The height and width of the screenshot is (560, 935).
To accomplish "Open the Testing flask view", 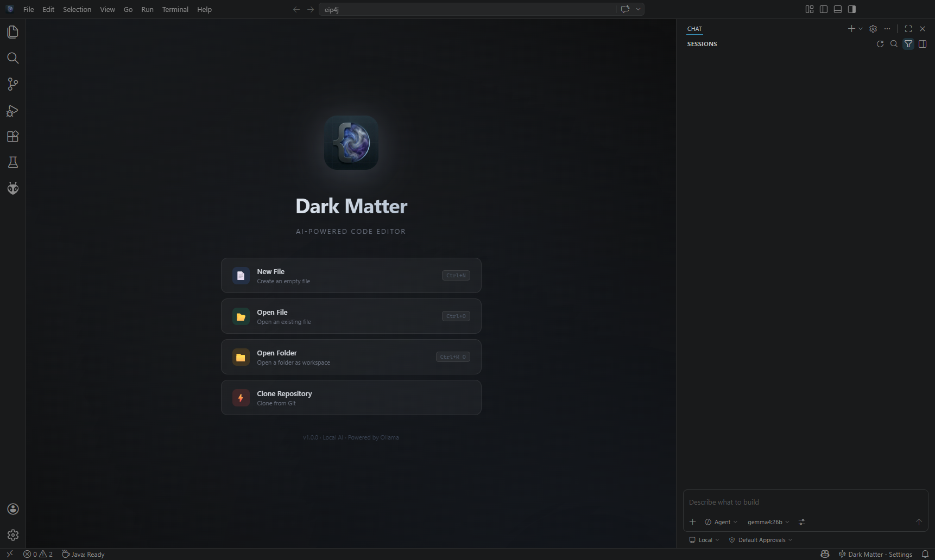I will point(12,162).
